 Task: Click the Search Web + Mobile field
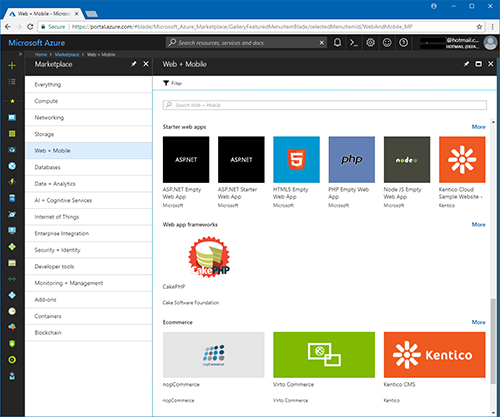click(324, 105)
